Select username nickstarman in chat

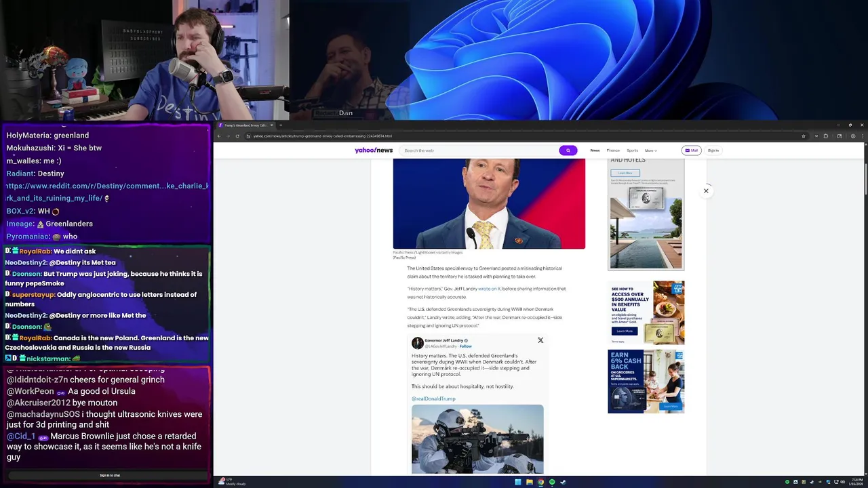48,359
